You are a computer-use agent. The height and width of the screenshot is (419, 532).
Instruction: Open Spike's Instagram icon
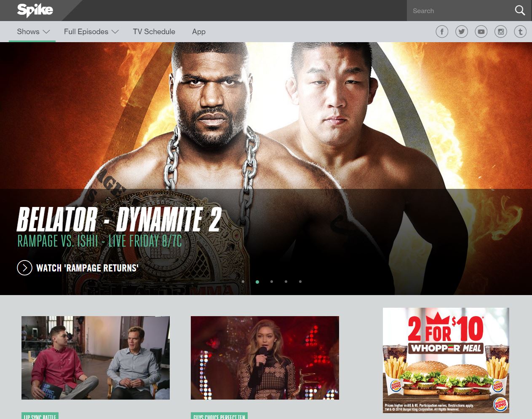[501, 32]
